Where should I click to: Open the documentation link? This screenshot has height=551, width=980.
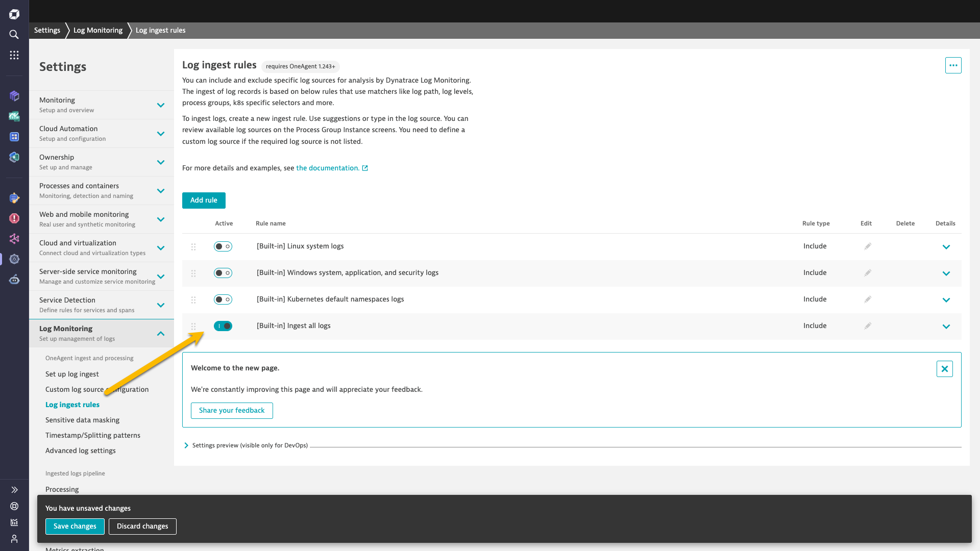[x=328, y=168]
